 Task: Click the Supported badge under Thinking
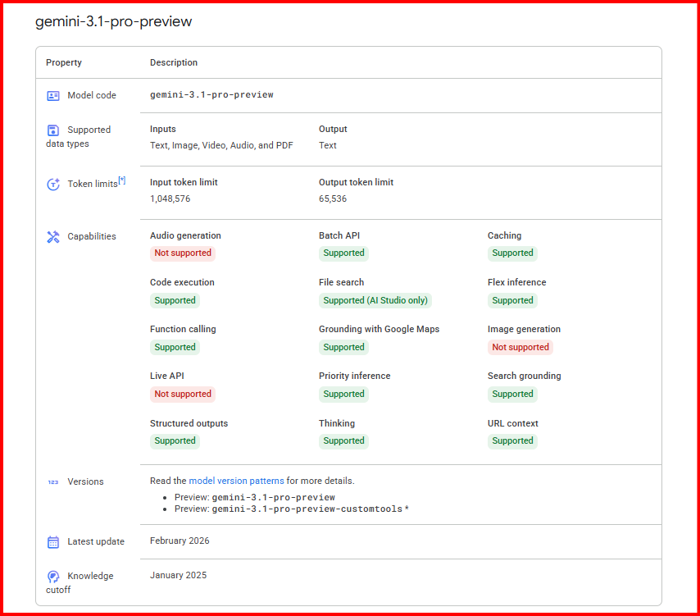pyautogui.click(x=343, y=440)
